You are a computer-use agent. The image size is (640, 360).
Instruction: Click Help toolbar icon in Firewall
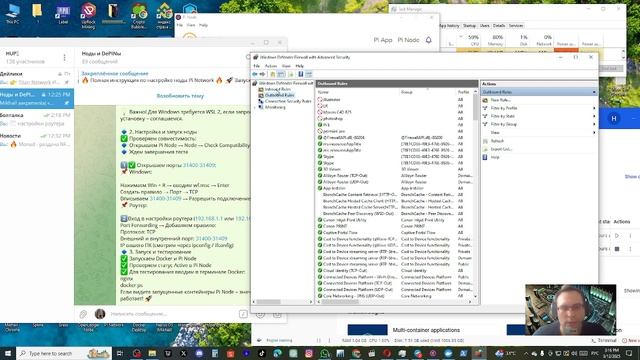[x=300, y=74]
